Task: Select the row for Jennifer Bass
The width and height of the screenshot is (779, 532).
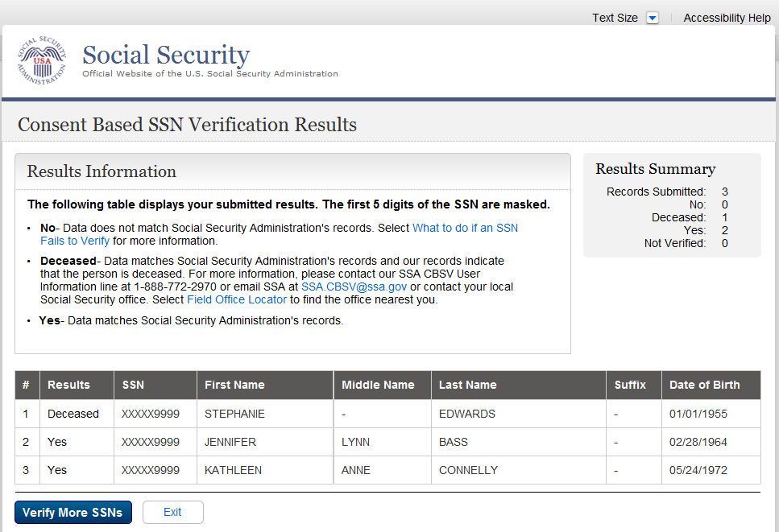Action: [x=230, y=442]
